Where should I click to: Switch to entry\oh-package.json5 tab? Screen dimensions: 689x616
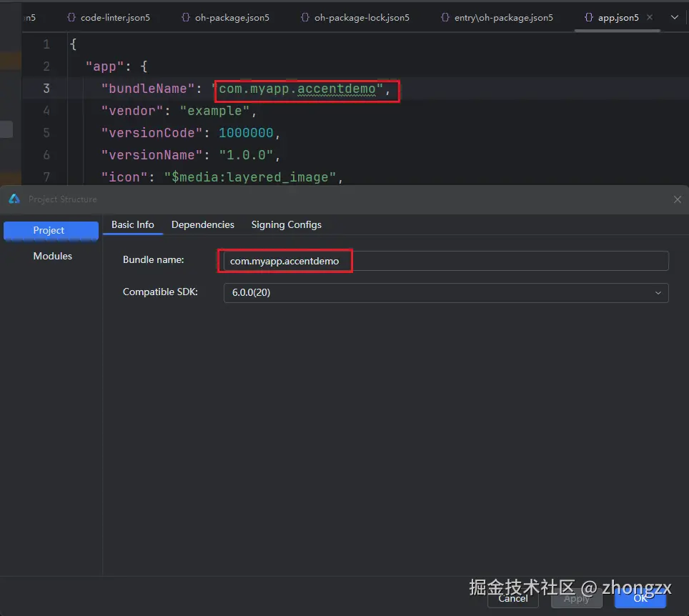coord(497,18)
